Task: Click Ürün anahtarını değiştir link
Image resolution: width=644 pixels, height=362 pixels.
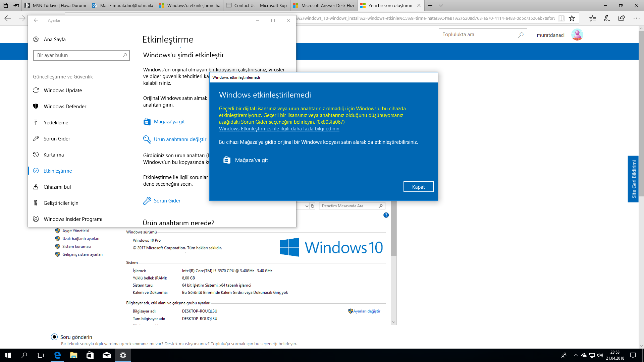Action: 175,139
